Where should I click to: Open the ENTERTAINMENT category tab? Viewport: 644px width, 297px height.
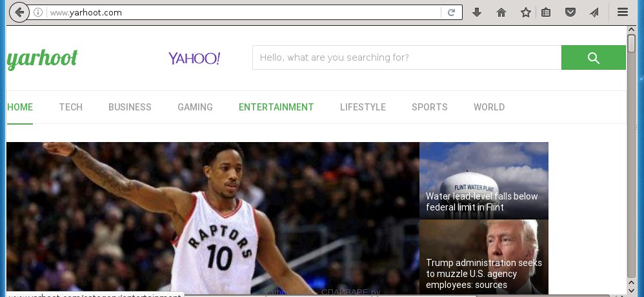click(276, 107)
